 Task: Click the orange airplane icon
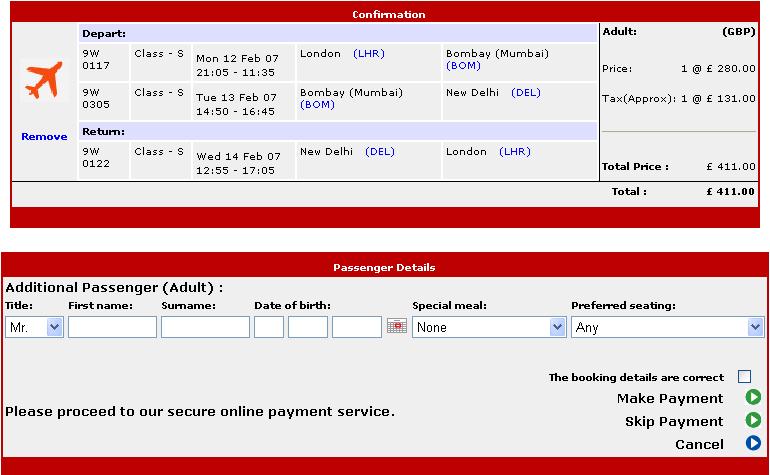[43, 81]
